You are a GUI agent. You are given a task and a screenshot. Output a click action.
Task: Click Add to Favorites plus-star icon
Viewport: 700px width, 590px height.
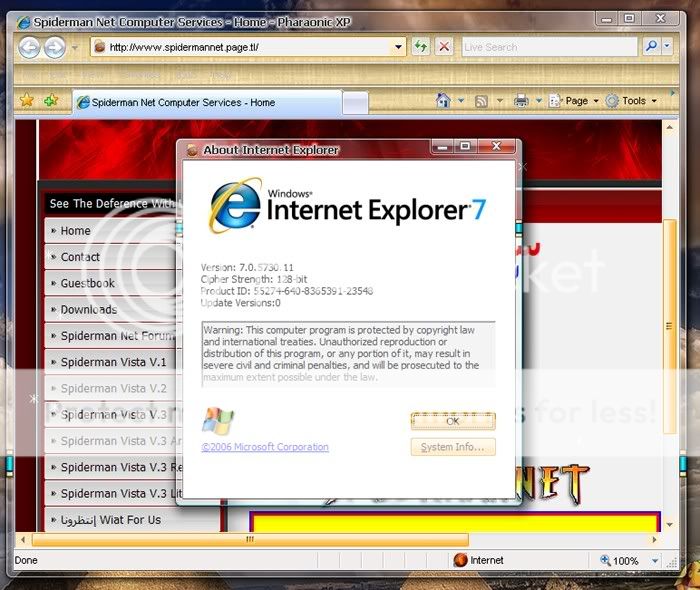click(x=51, y=100)
